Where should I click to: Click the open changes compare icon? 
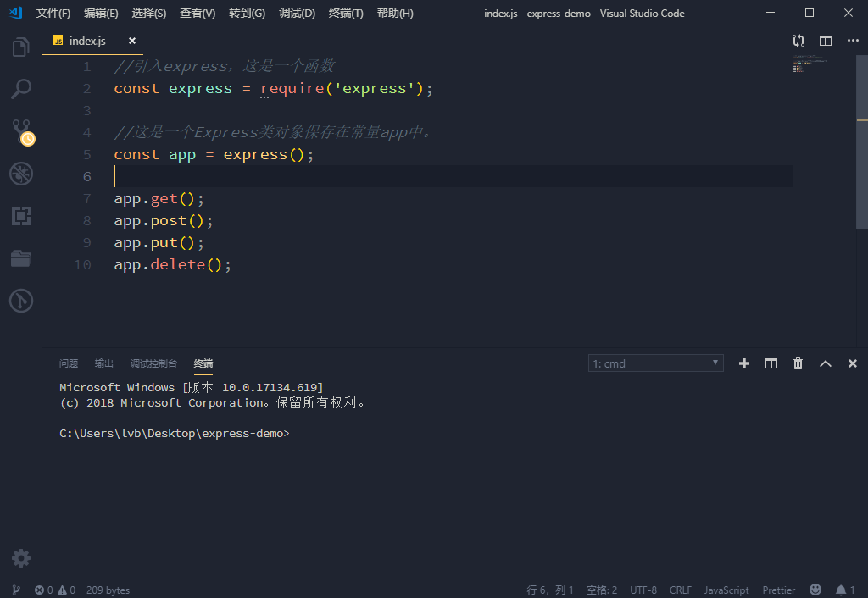798,41
